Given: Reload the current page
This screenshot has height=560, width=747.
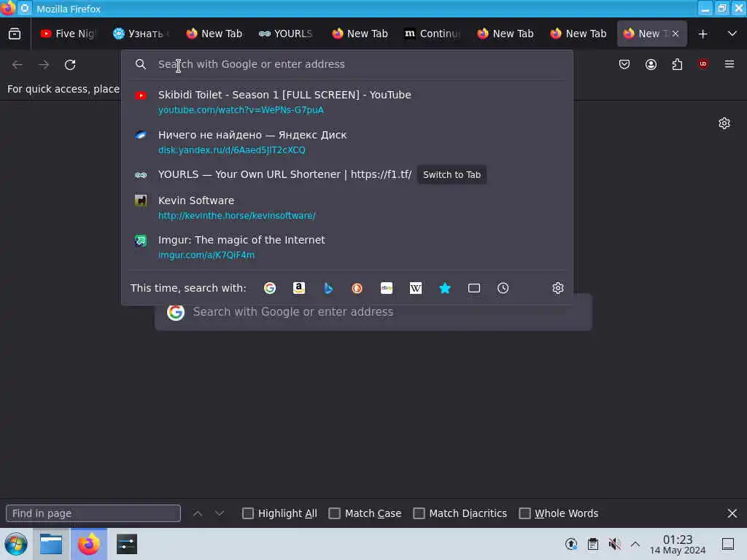Looking at the screenshot, I should coord(70,64).
